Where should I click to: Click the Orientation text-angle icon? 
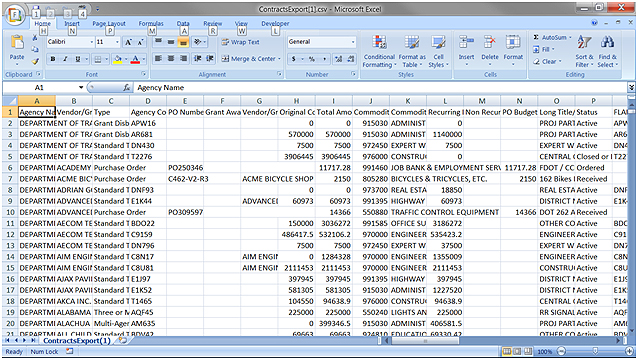point(198,41)
